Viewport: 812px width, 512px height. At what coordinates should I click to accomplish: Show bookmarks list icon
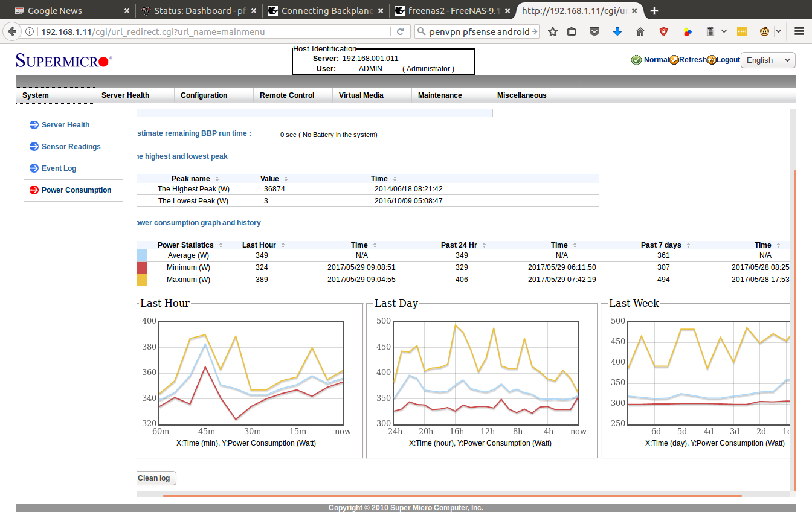(x=572, y=32)
